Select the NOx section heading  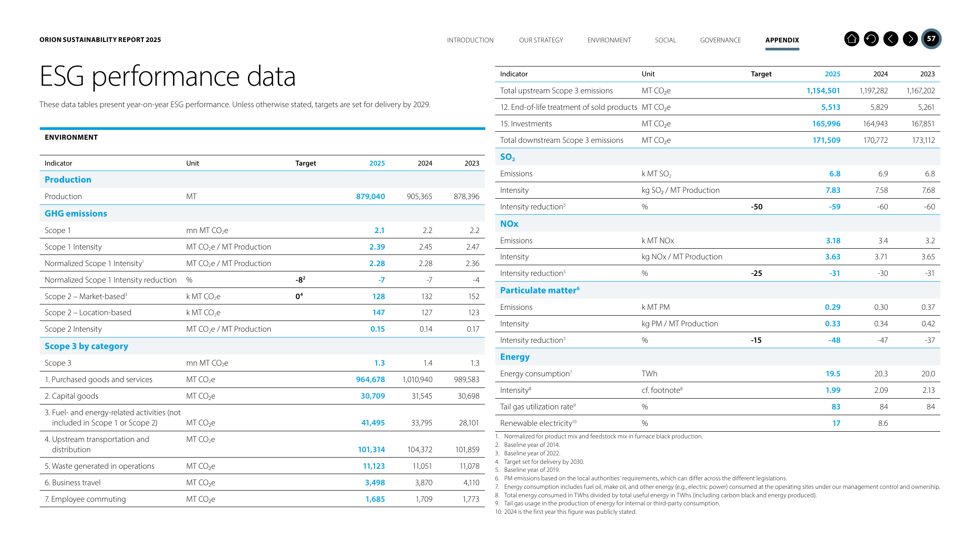[509, 224]
